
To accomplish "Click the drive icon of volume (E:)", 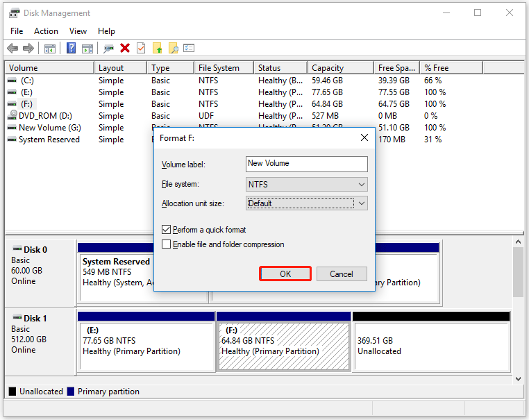I will click(x=12, y=92).
